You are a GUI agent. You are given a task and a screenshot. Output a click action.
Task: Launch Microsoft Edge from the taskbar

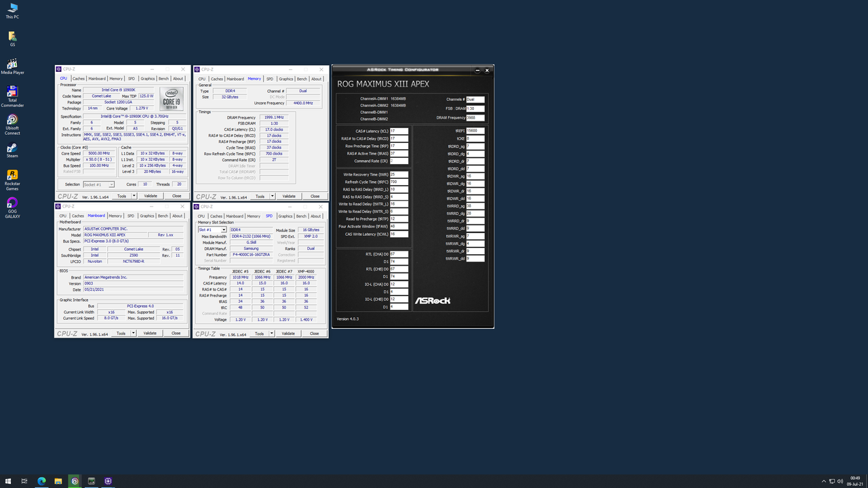coord(41,481)
